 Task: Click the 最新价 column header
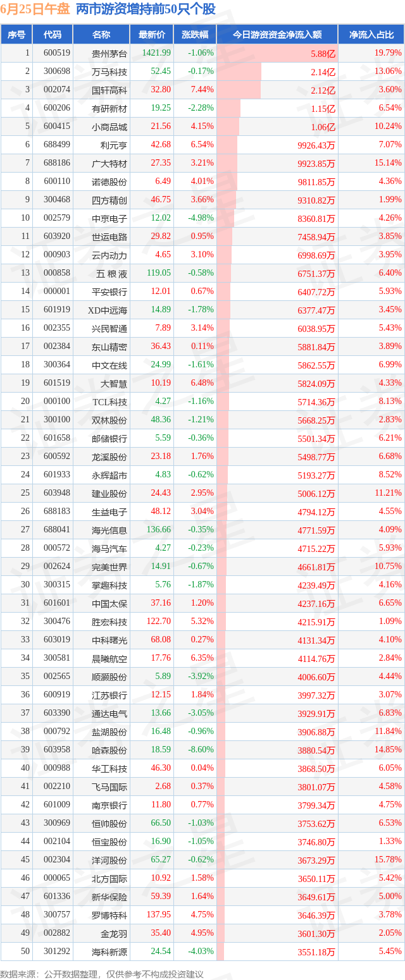tap(152, 35)
